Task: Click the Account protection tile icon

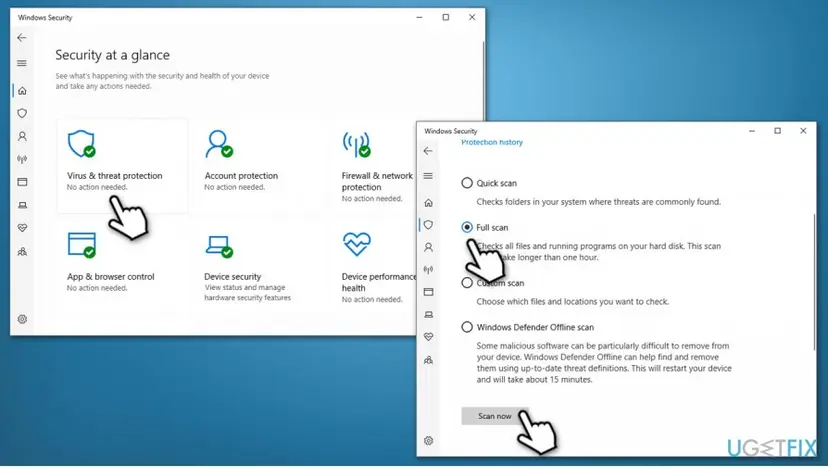Action: [219, 144]
